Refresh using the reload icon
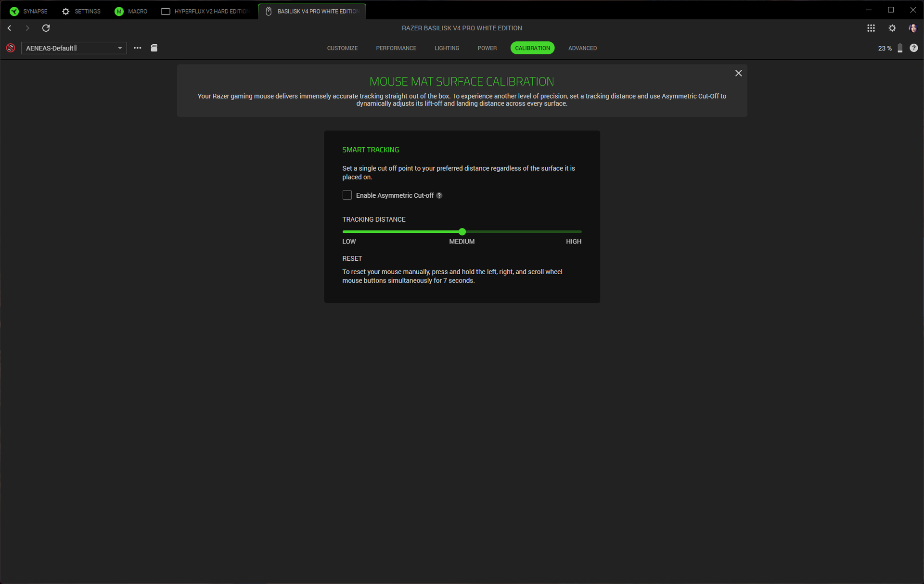Screen dimensions: 924x584 (46, 28)
